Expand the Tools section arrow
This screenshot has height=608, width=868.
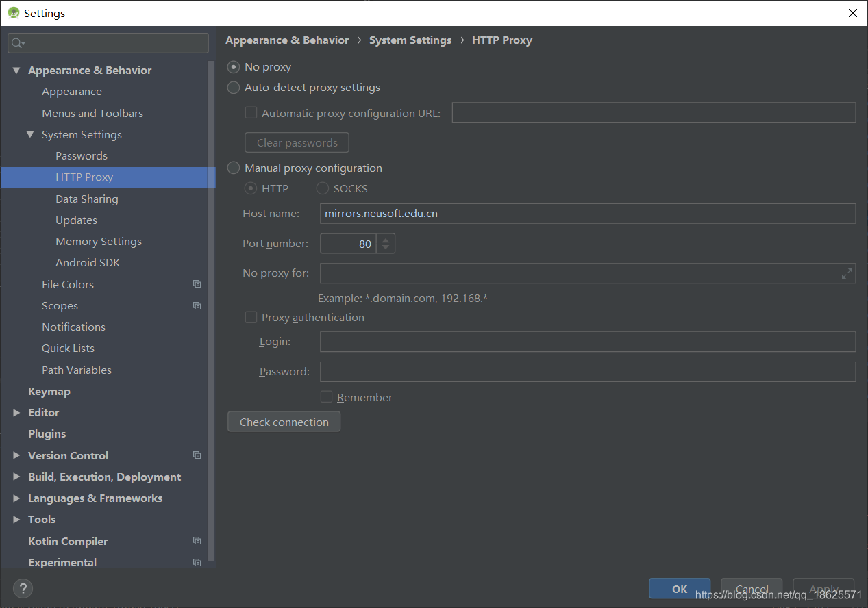click(16, 520)
